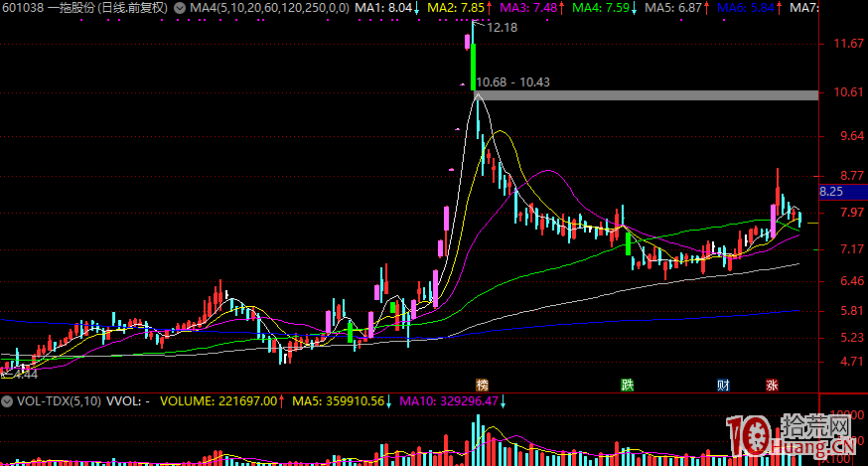
Task: Click the MA4(5,10,20,60,120,250,0,0) indicator label
Action: tap(269, 8)
